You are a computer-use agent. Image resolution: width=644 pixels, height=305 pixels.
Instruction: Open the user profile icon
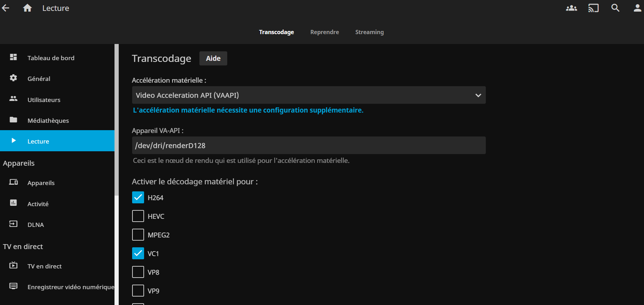637,8
